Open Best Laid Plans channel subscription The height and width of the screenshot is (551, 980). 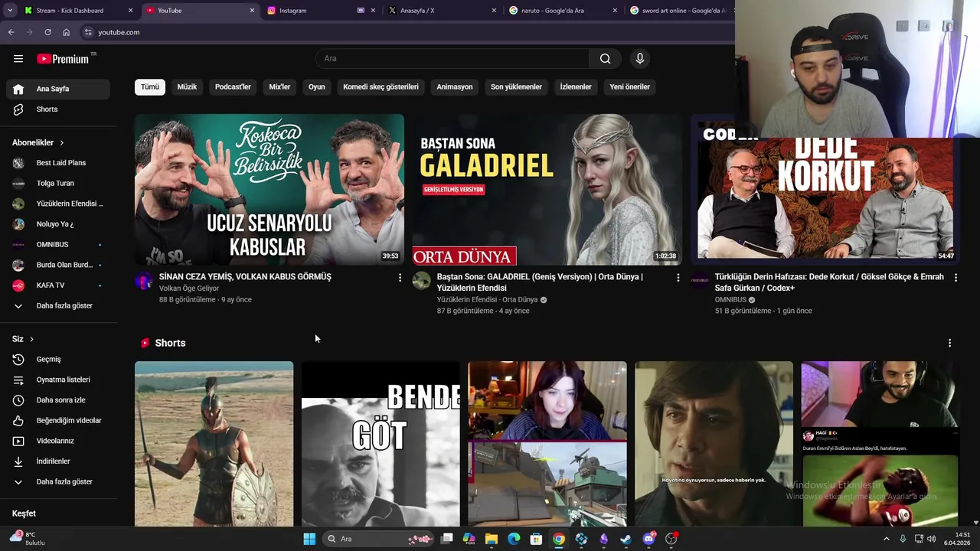tap(58, 163)
